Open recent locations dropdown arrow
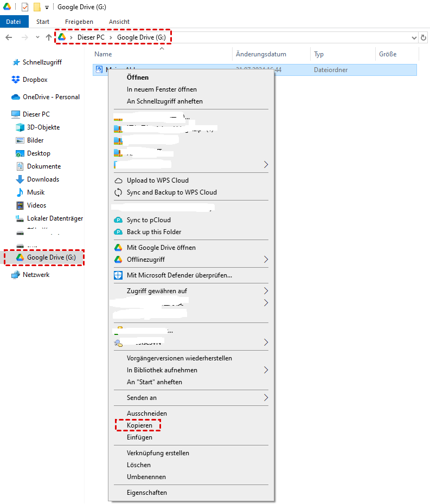The image size is (430, 504). coord(37,37)
